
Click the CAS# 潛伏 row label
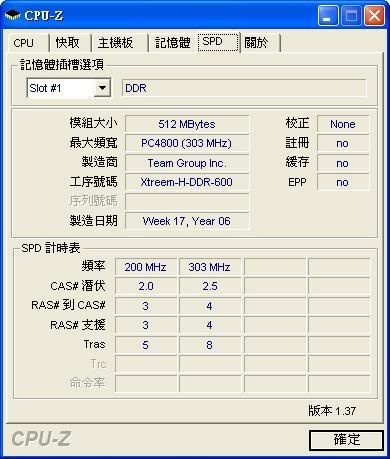point(78,286)
